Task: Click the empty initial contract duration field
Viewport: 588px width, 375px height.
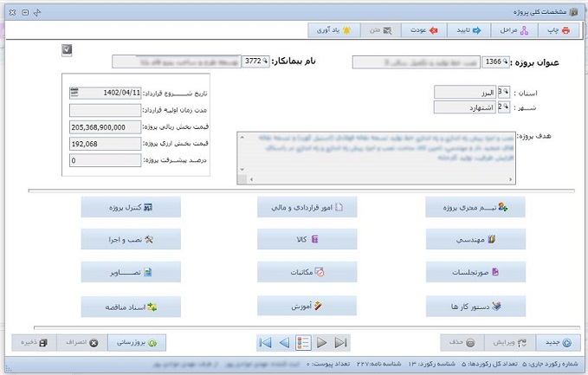Action: click(x=106, y=110)
